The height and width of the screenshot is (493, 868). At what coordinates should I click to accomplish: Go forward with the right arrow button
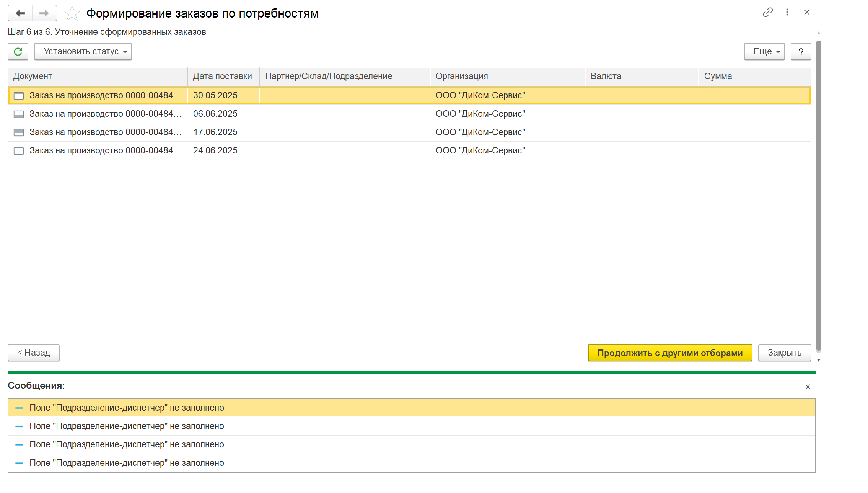(44, 13)
